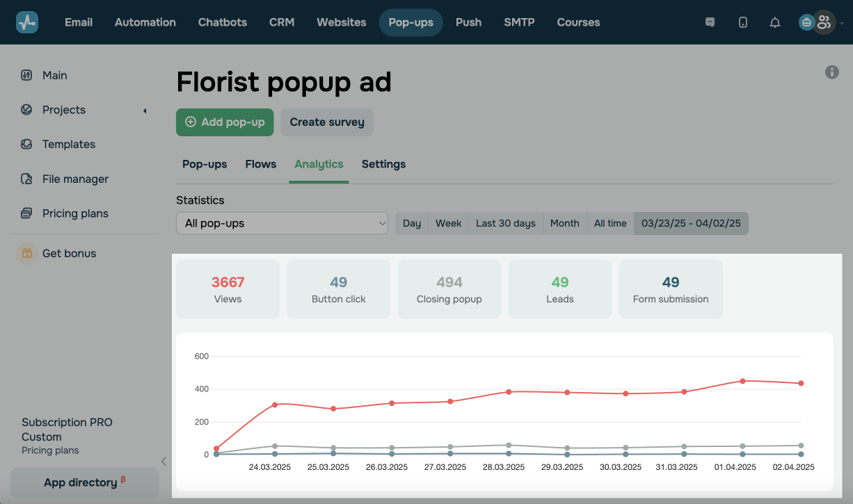
Task: Toggle the Views metric card
Action: click(x=228, y=289)
